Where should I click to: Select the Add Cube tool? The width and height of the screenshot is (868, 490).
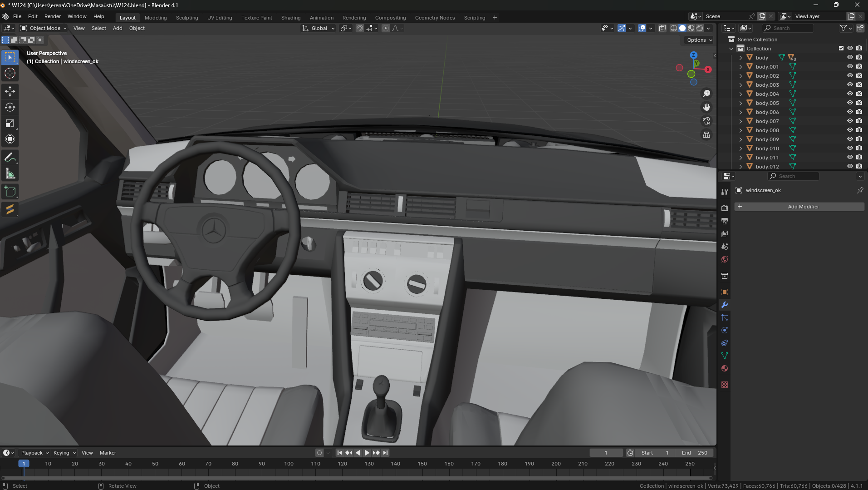click(10, 192)
